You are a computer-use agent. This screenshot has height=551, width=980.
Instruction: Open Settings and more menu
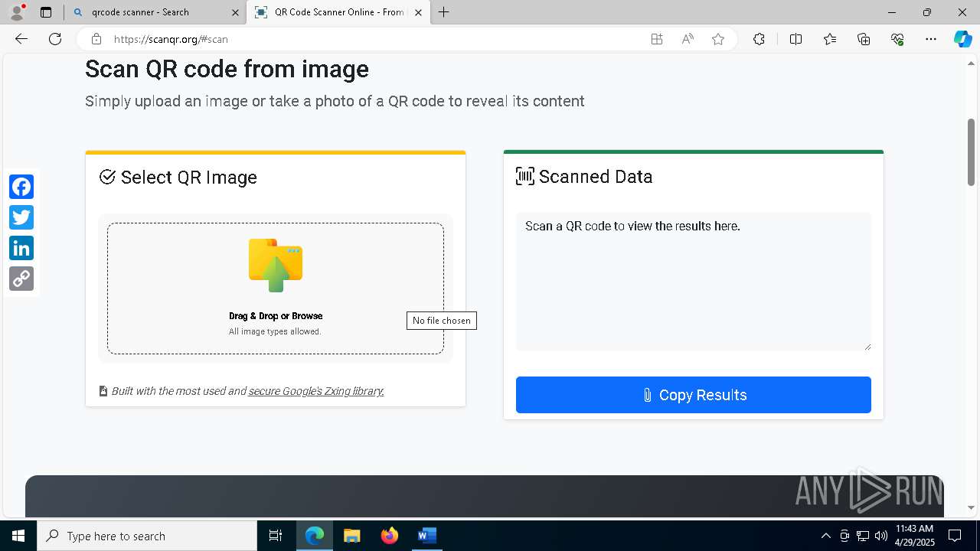[931, 39]
